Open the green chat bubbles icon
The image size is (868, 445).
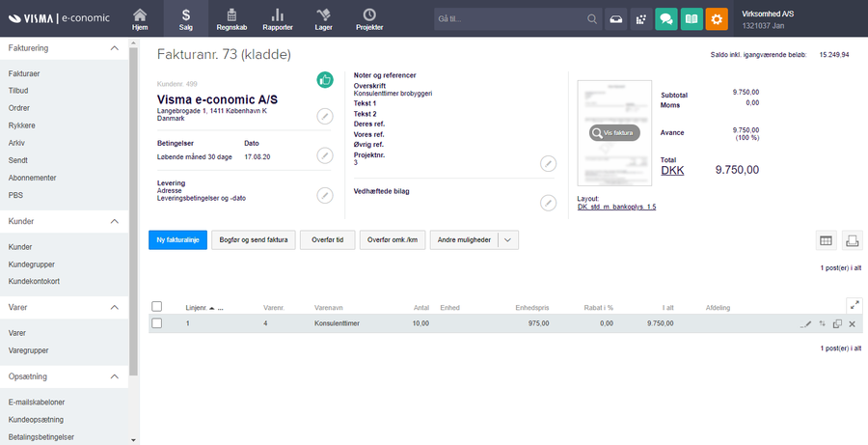point(665,18)
